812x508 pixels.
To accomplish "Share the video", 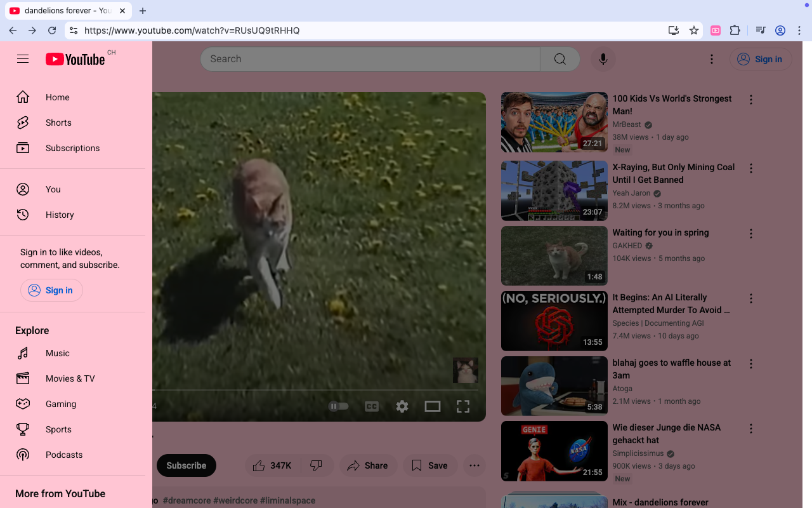I will pos(368,465).
